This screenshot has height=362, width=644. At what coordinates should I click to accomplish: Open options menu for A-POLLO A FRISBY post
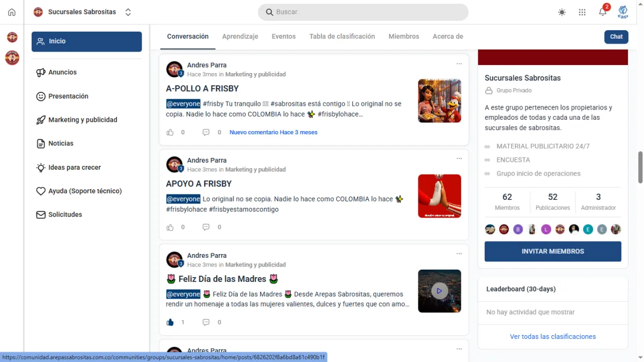[x=459, y=64]
